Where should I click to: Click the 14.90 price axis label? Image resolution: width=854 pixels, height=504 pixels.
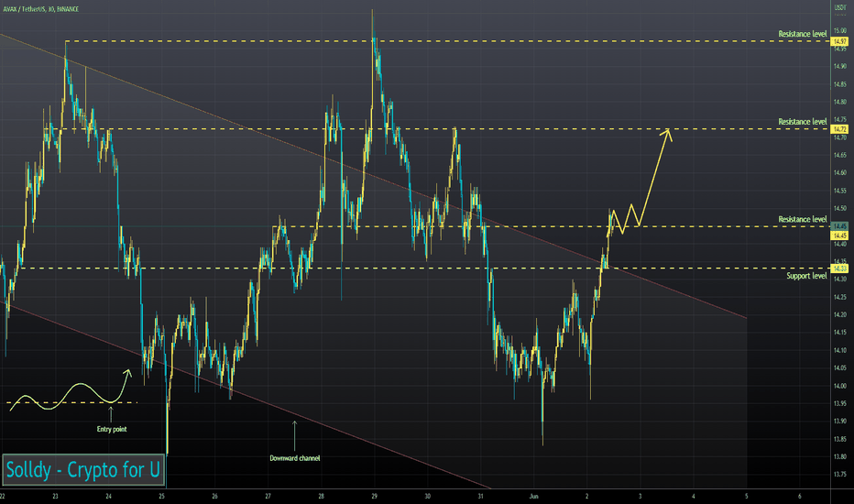(x=840, y=67)
